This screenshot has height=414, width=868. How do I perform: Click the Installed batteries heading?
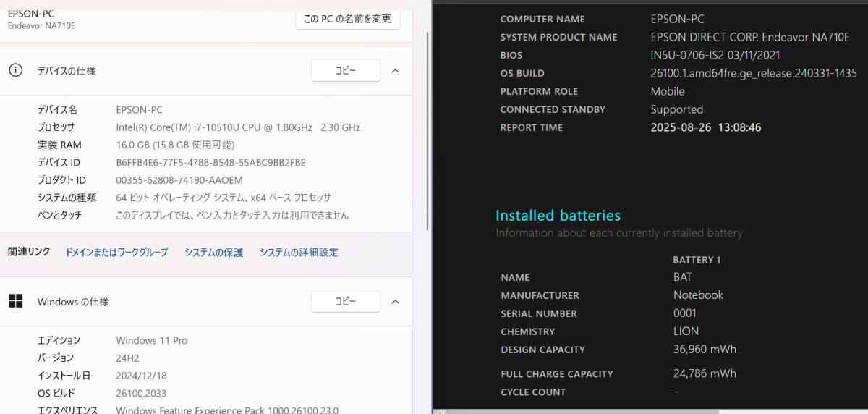[558, 215]
